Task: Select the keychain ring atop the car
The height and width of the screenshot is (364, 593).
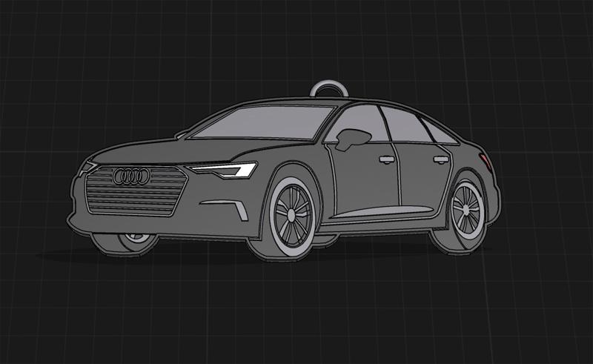Action: (x=328, y=88)
